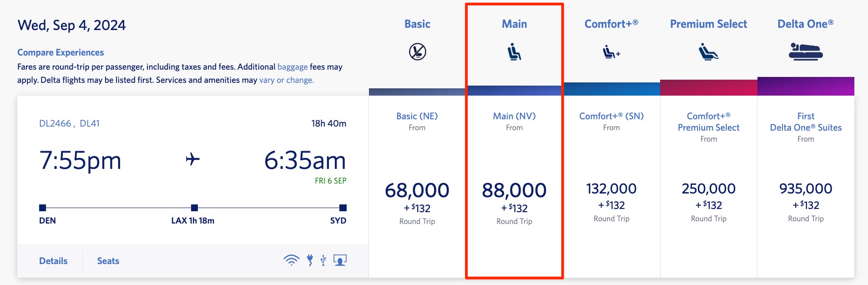The width and height of the screenshot is (868, 285).
Task: Open the vary or change link
Action: (287, 80)
